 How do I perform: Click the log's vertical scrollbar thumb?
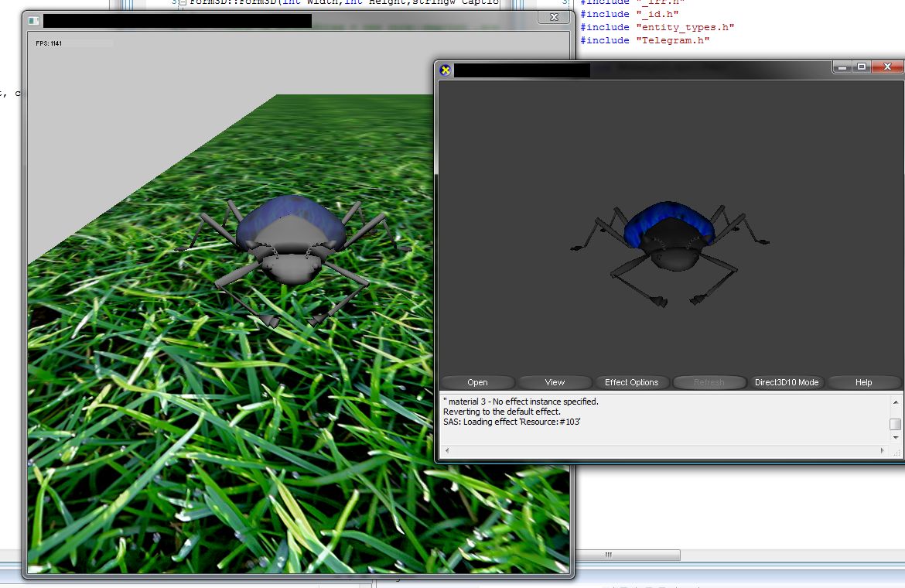click(895, 424)
